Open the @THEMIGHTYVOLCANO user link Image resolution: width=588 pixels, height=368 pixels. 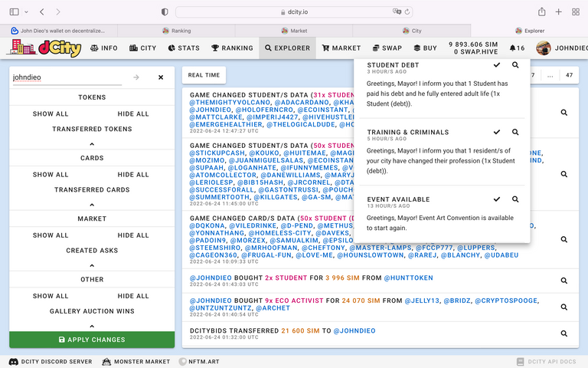(x=230, y=103)
